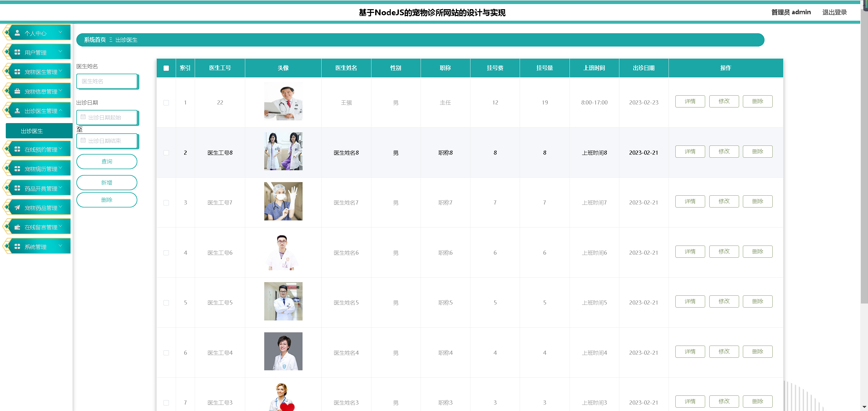The image size is (868, 411).
Task: Click 退出登录 to log out
Action: [x=834, y=12]
